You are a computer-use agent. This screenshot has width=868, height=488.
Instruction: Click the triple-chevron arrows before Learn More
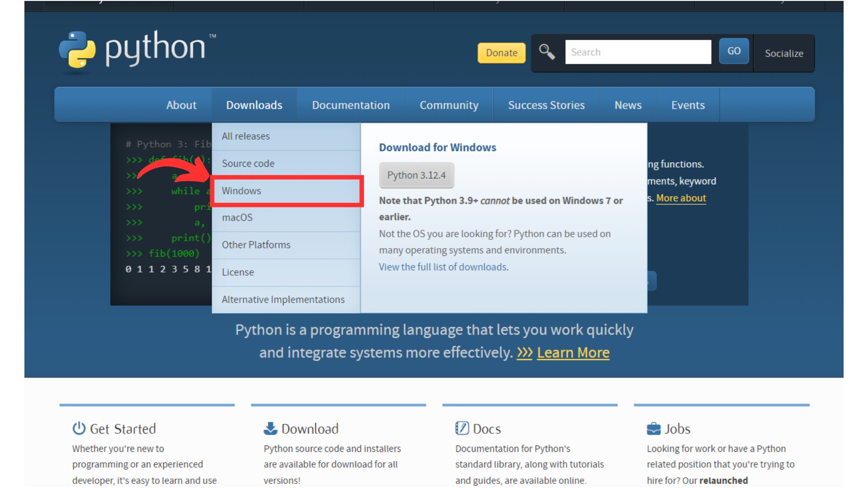(524, 352)
